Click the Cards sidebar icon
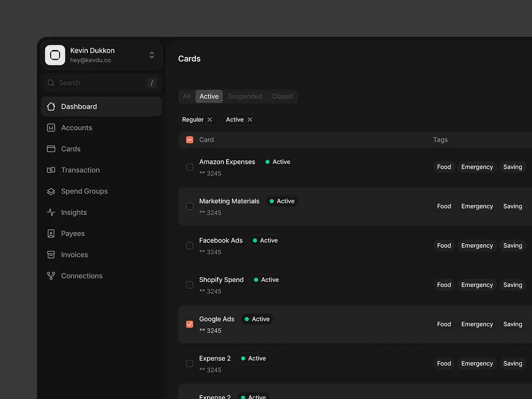 [51, 149]
